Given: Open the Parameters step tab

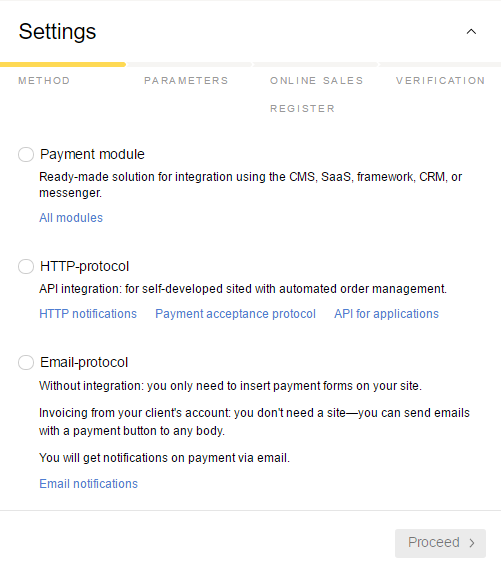Looking at the screenshot, I should tap(186, 81).
